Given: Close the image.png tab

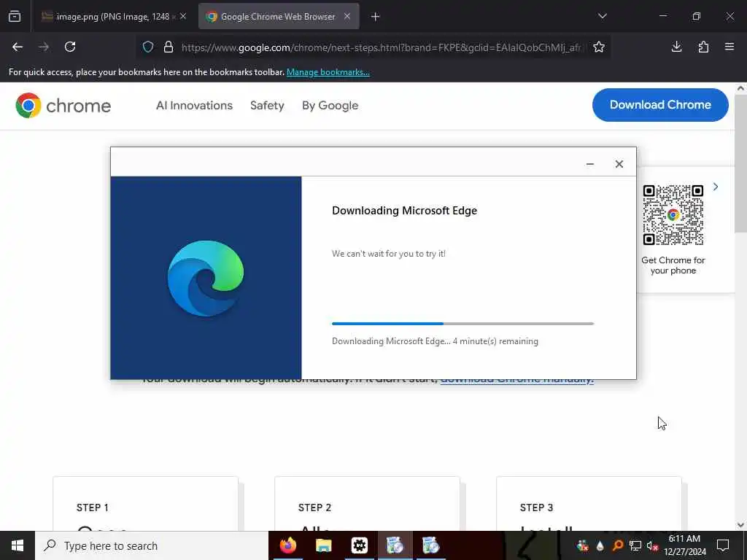Looking at the screenshot, I should [183, 17].
